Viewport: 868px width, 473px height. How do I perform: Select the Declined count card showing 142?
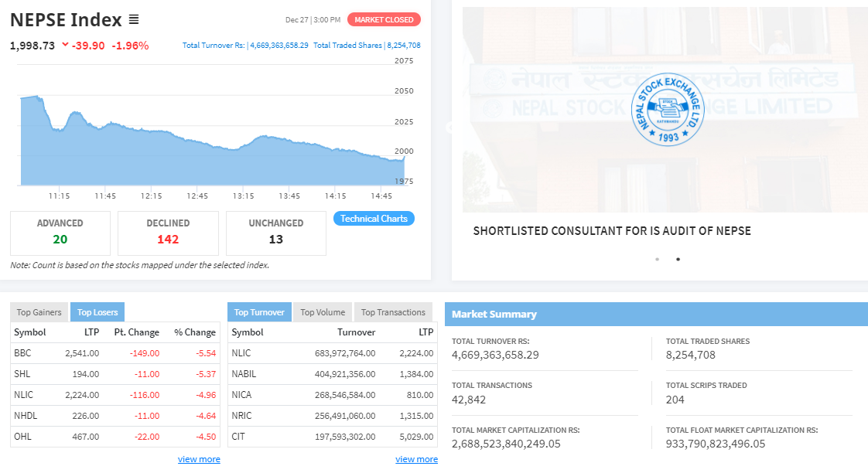click(168, 233)
